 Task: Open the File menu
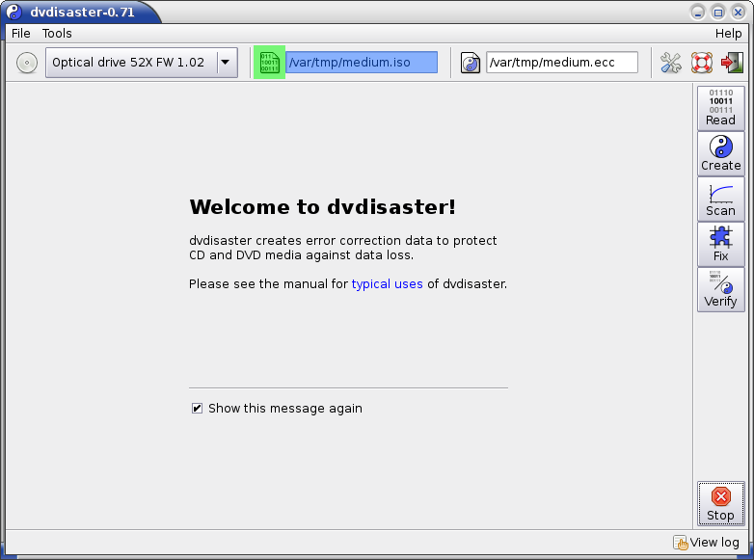(20, 34)
